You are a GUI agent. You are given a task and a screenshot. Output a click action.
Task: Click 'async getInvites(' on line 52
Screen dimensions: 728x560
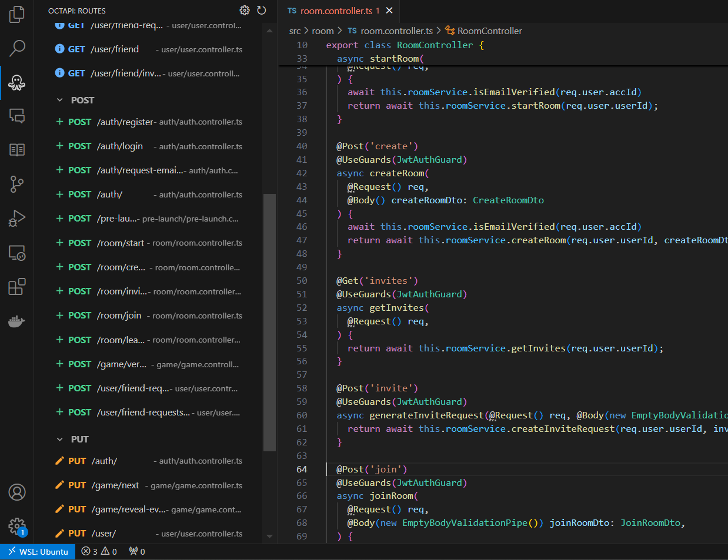[383, 308]
